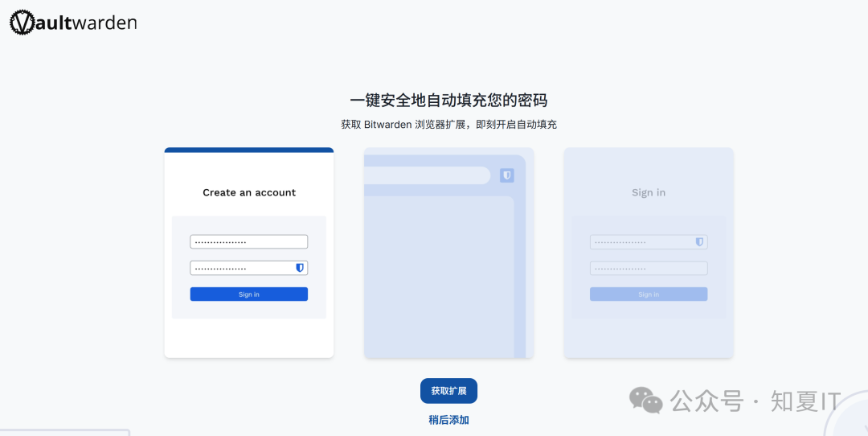
Task: Click the Vaultwarden logo
Action: [73, 23]
